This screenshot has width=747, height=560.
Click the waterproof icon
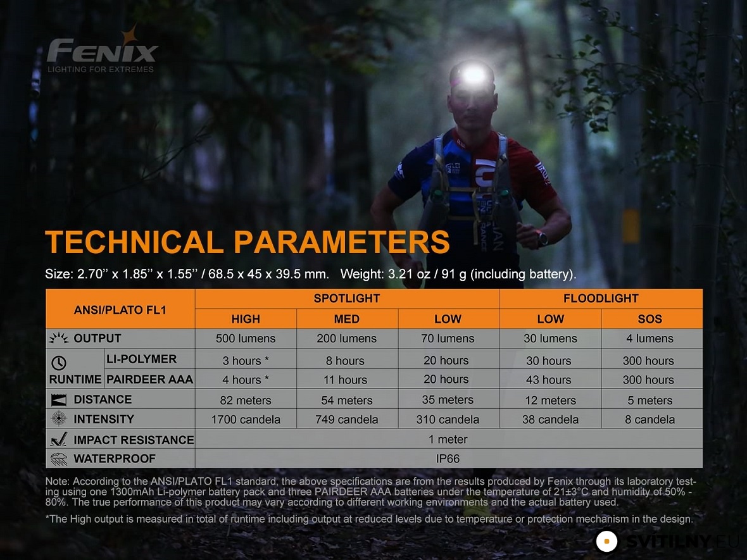pos(58,459)
